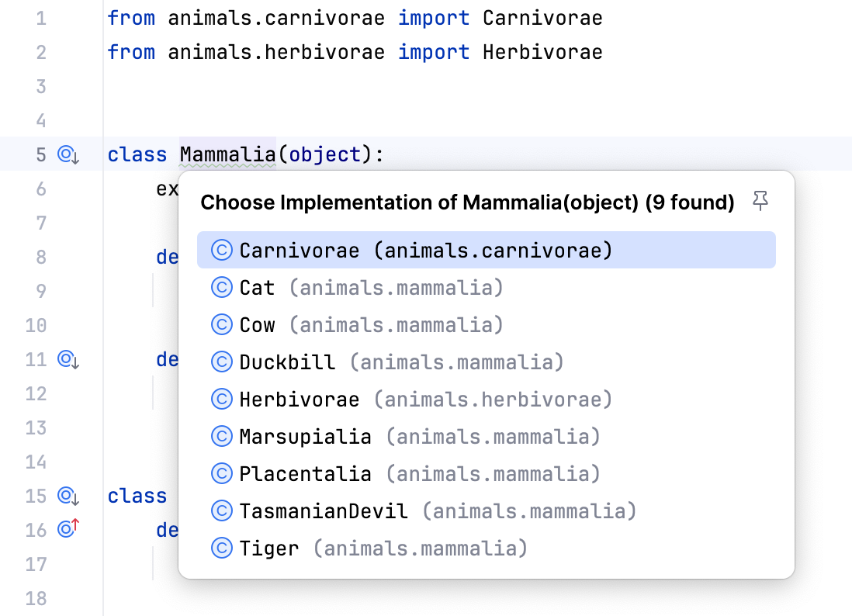Click the class icon beside Marsupialia entry
The width and height of the screenshot is (852, 616).
(x=220, y=436)
